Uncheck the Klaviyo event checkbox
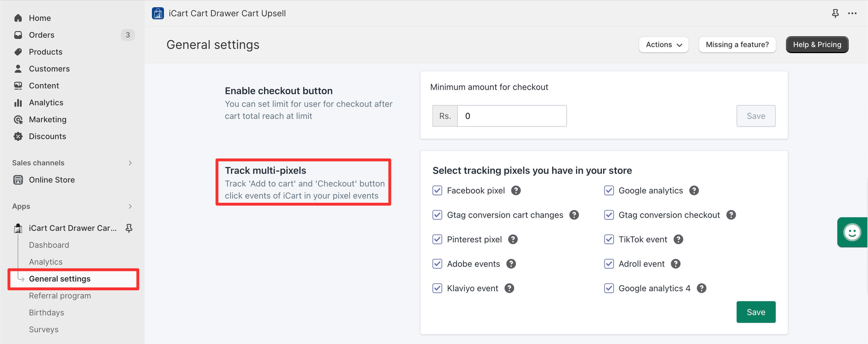Image resolution: width=868 pixels, height=344 pixels. (x=437, y=288)
